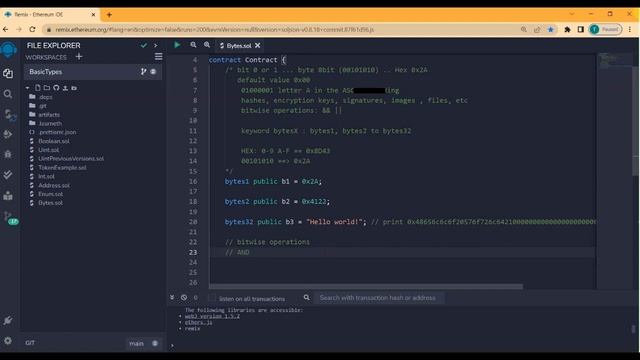
Task: Open the Solidity compiler sidebar icon
Action: [x=9, y=115]
